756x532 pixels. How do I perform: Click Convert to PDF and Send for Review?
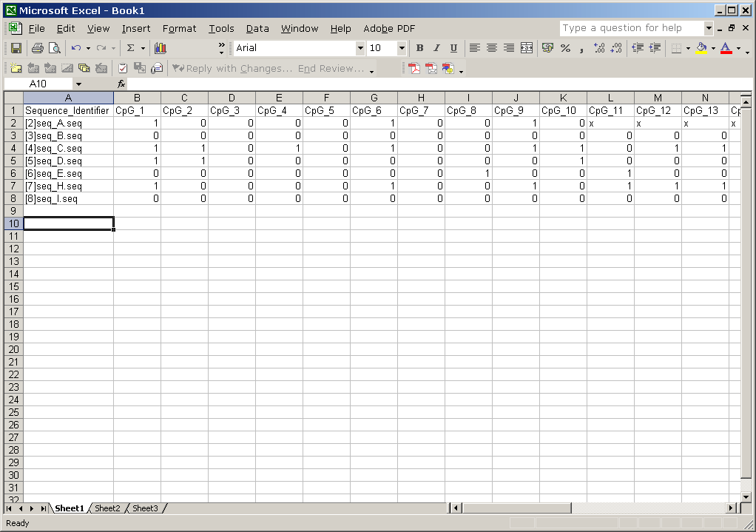[x=448, y=68]
